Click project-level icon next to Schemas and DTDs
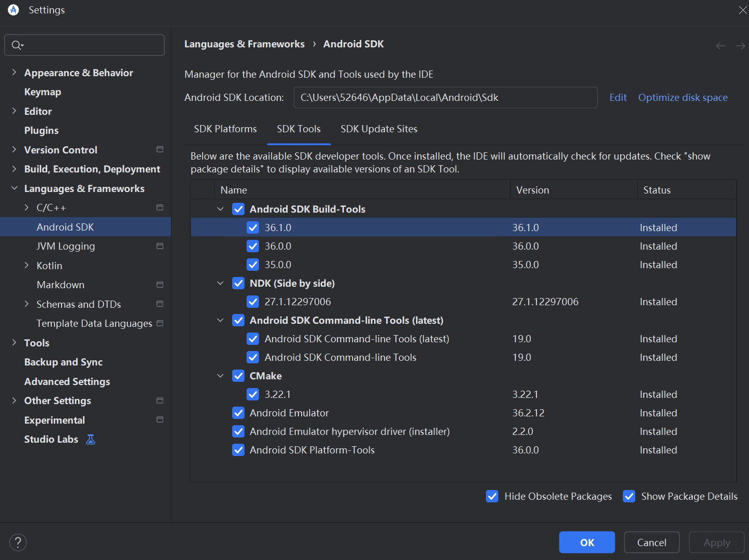The image size is (749, 560). coord(160,304)
